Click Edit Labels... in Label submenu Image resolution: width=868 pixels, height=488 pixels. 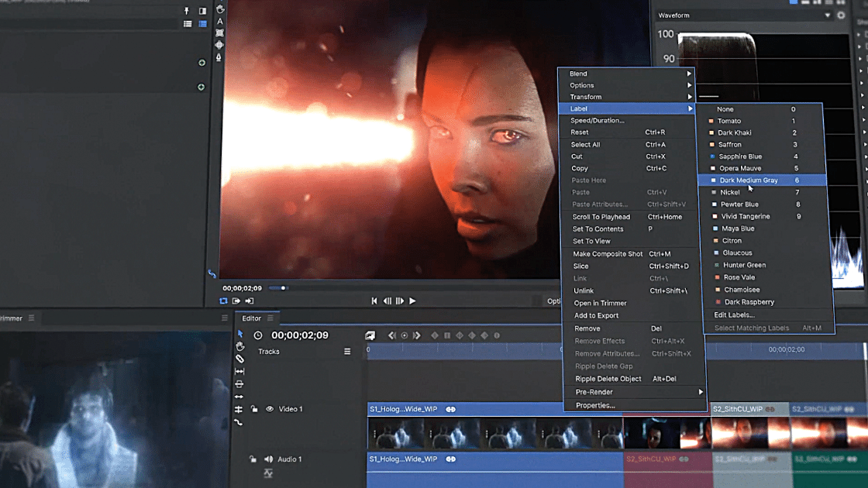point(734,314)
